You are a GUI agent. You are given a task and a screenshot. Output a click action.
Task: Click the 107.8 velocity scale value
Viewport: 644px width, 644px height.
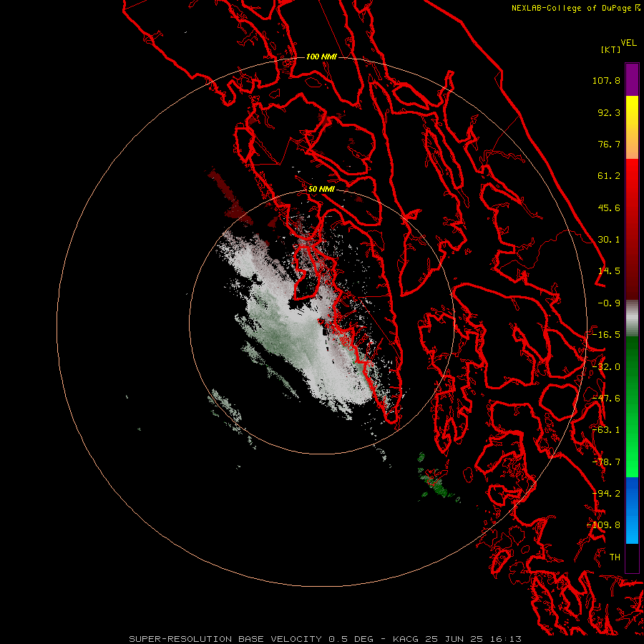pos(606,80)
